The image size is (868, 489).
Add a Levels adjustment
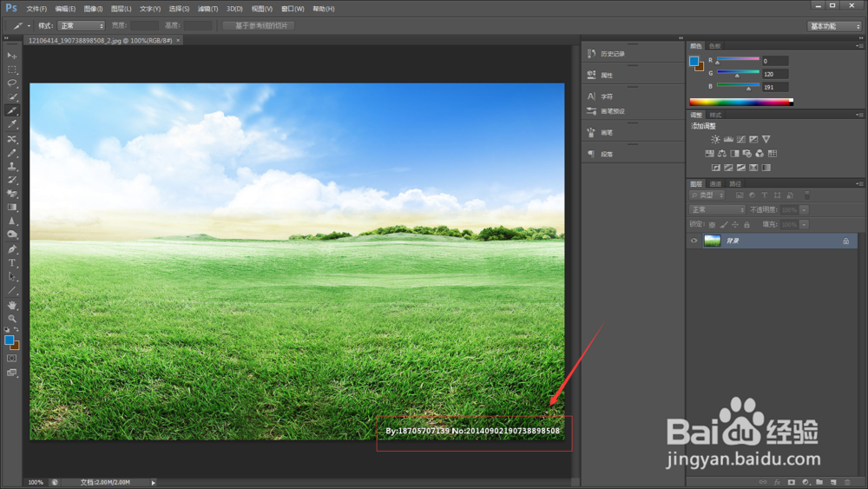point(728,140)
